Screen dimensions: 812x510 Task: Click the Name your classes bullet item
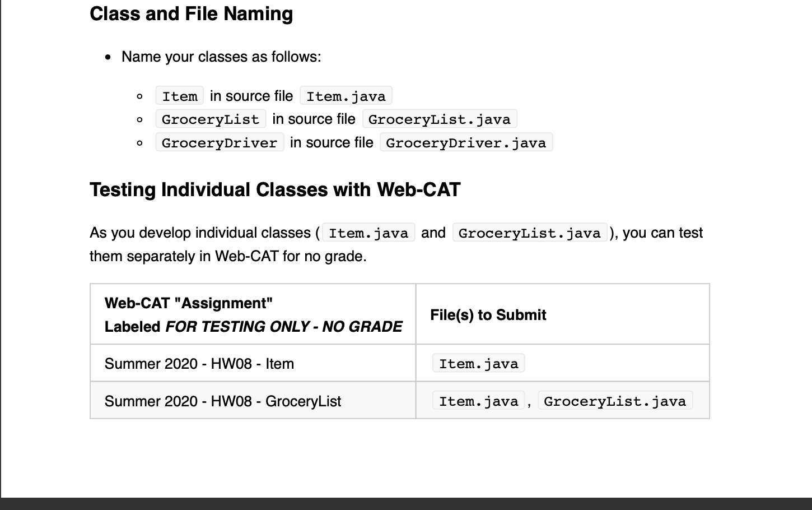tap(221, 57)
